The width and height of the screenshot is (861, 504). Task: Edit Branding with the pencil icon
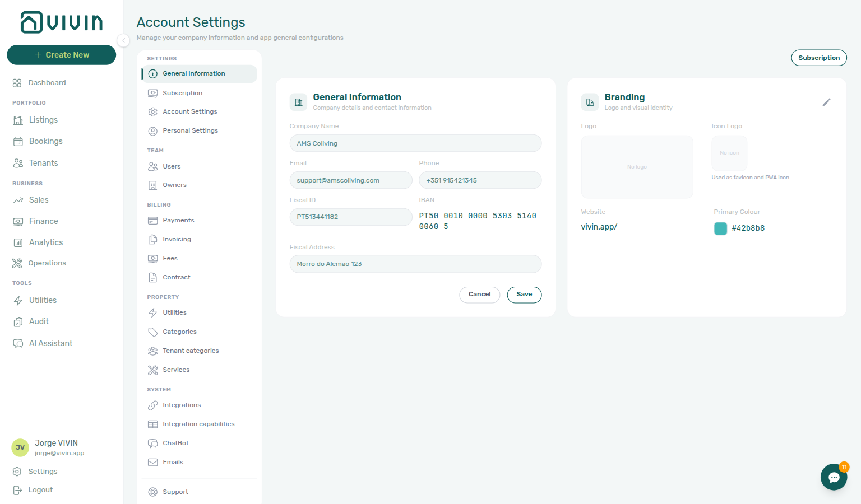coord(826,102)
